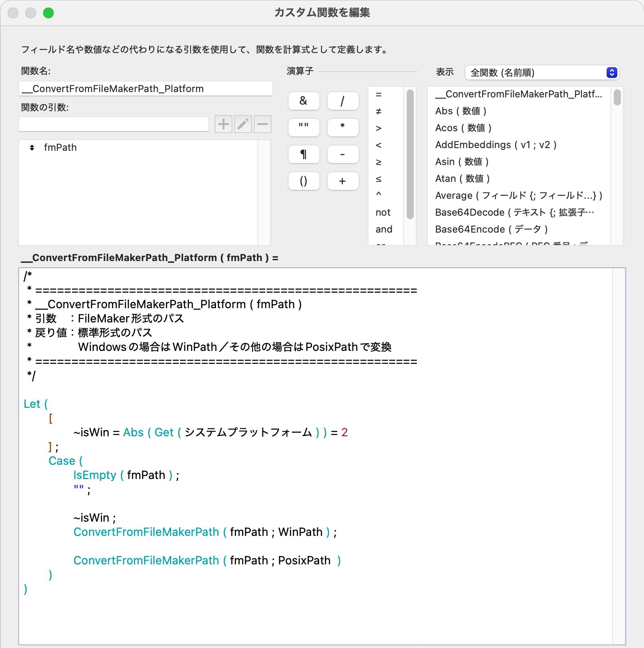
Task: Select Average function in the list
Action: click(519, 196)
